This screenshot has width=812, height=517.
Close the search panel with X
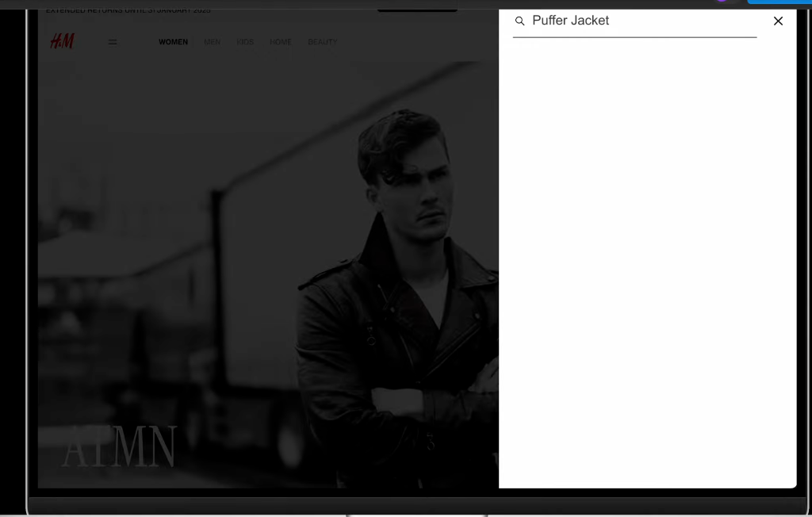(x=778, y=21)
